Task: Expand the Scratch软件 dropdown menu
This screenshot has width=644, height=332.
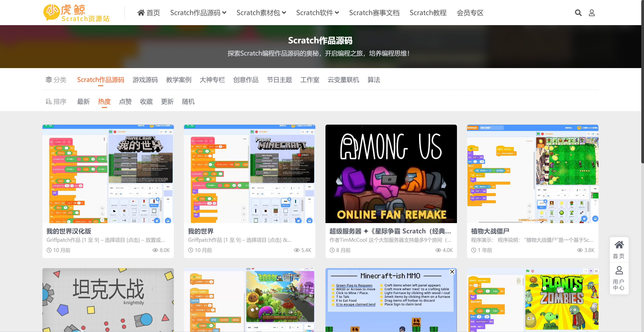Action: point(317,13)
